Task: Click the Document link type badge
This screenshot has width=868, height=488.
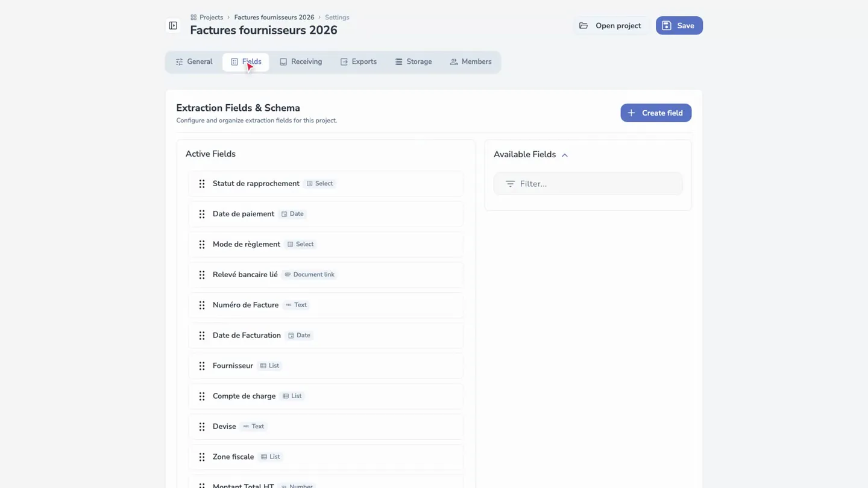Action: click(309, 274)
